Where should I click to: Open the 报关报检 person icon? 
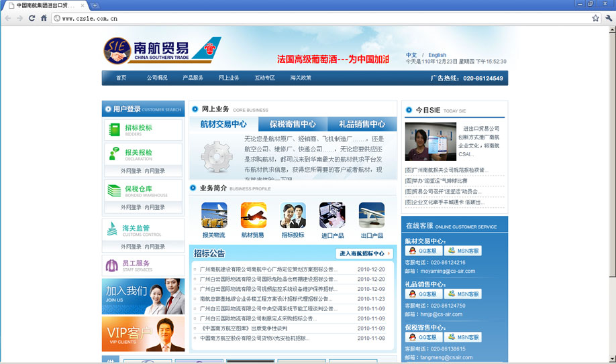[114, 154]
